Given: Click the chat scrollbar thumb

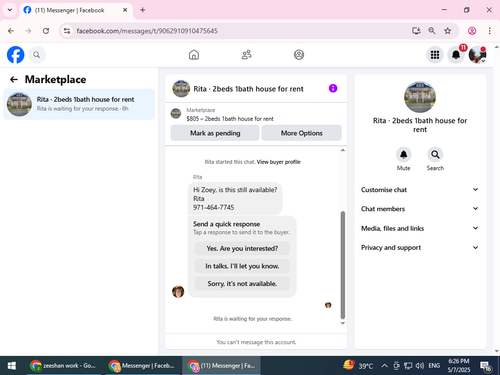Looking at the screenshot, I should click(x=343, y=265).
